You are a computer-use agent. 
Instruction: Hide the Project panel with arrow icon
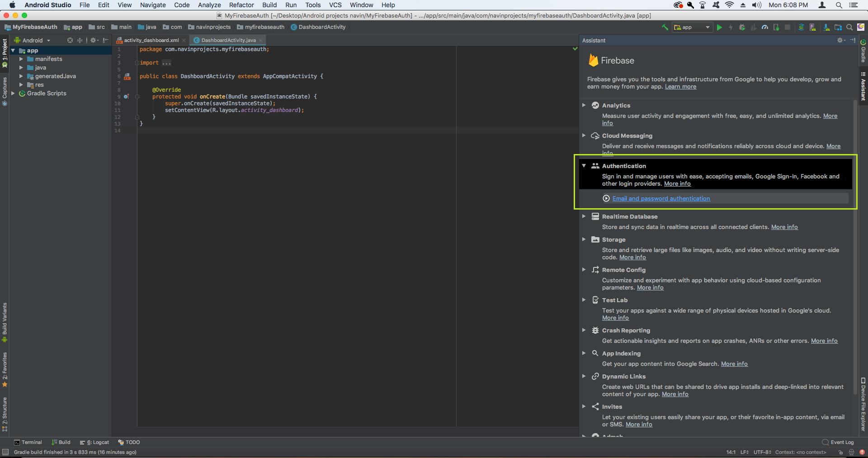coord(105,40)
